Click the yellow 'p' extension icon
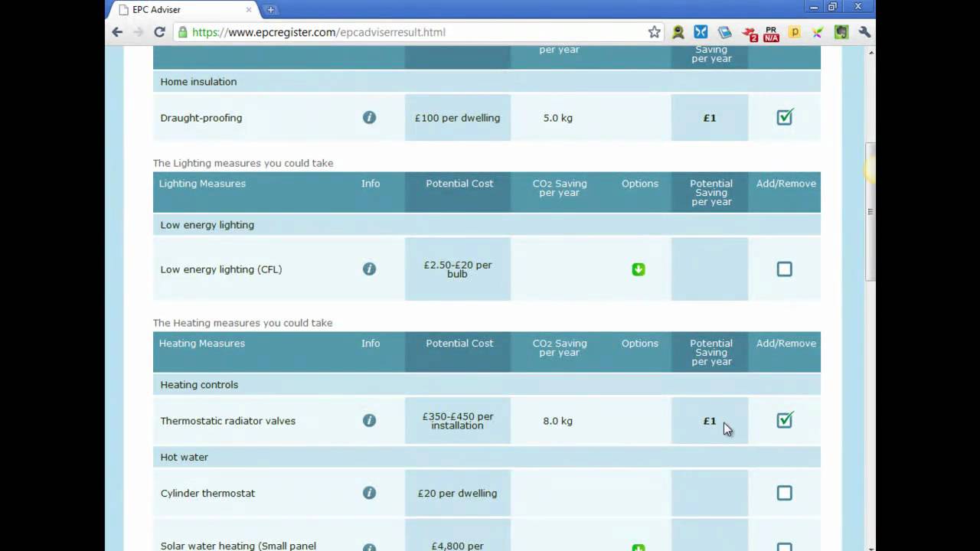This screenshot has width=980, height=551. tap(795, 32)
